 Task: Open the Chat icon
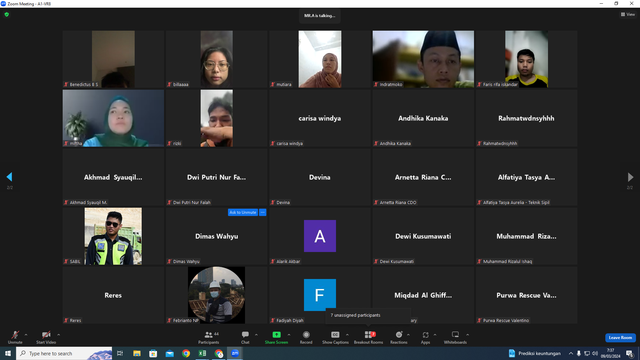tap(245, 335)
